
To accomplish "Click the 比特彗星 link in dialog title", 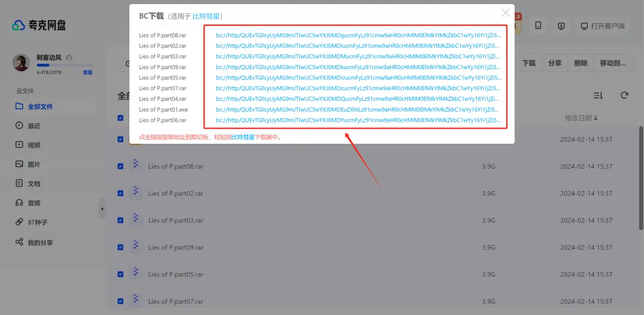I will coord(206,16).
